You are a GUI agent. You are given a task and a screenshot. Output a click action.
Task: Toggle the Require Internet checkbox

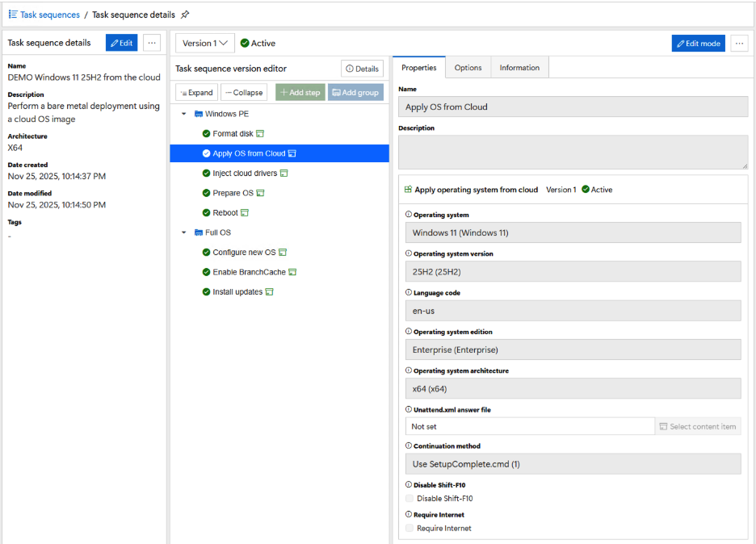pyautogui.click(x=409, y=529)
